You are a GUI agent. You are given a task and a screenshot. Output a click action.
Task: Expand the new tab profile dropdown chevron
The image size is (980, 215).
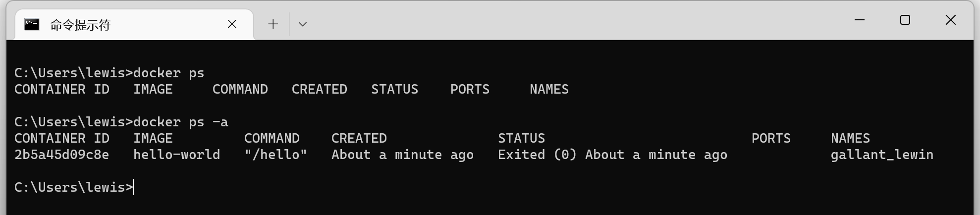(x=303, y=24)
